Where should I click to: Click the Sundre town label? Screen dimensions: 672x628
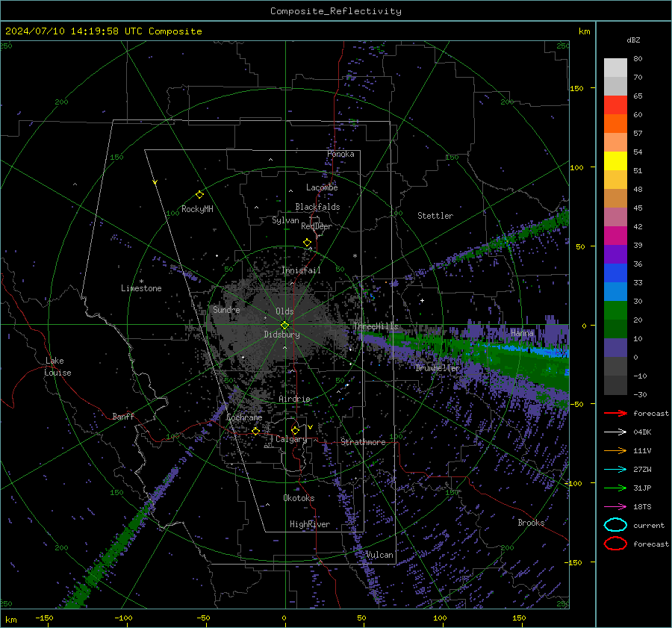coord(226,309)
